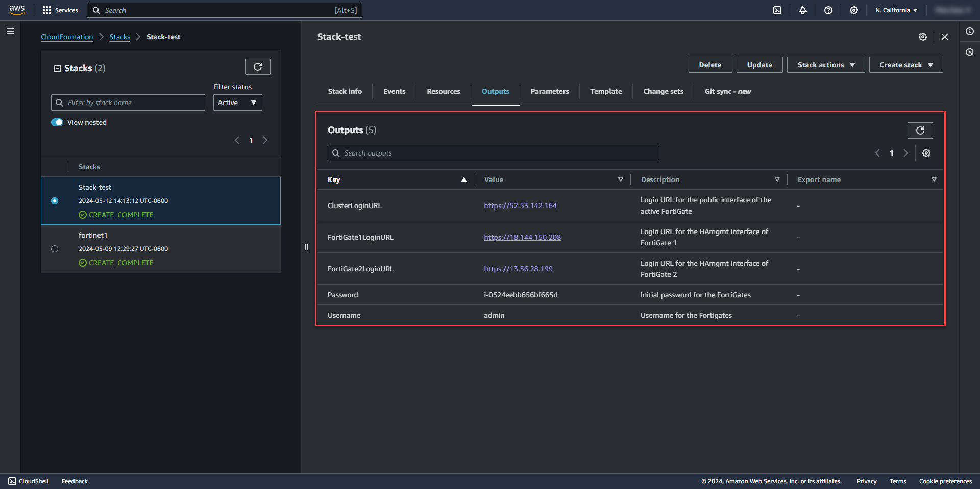
Task: Open the notifications bell
Action: click(803, 10)
